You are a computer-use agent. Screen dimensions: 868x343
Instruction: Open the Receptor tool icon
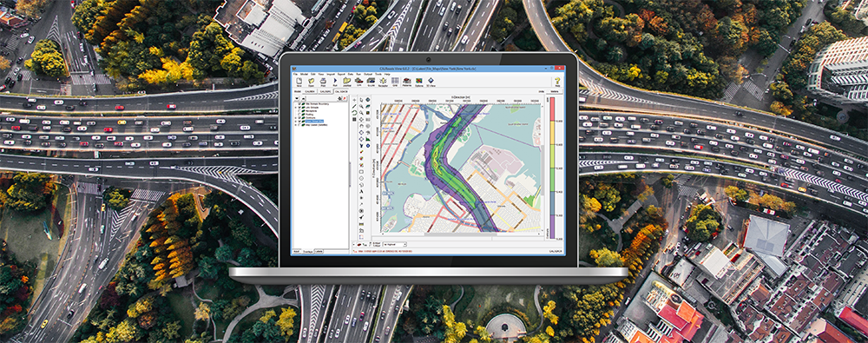[383, 82]
